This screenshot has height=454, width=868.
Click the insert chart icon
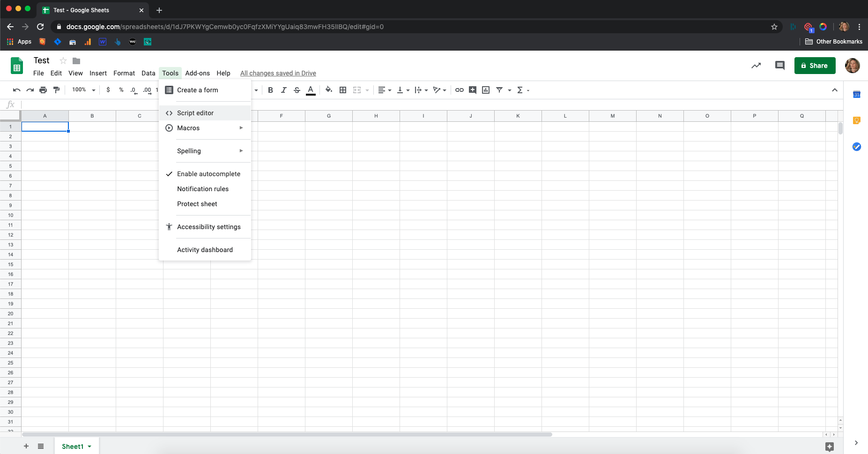coord(486,90)
